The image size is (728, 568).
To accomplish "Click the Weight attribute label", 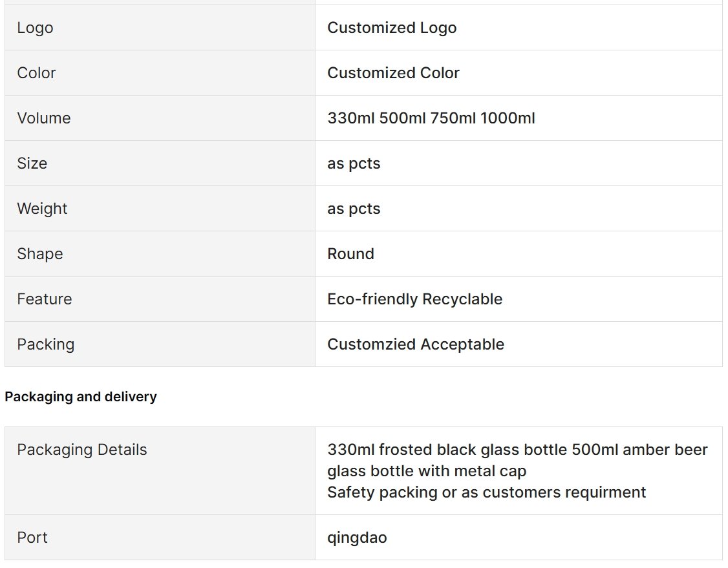I will coord(42,209).
